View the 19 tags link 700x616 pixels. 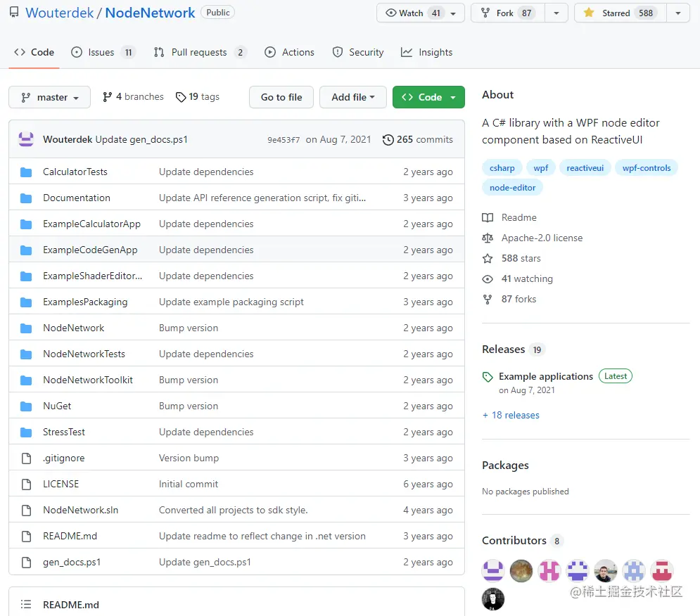[197, 97]
